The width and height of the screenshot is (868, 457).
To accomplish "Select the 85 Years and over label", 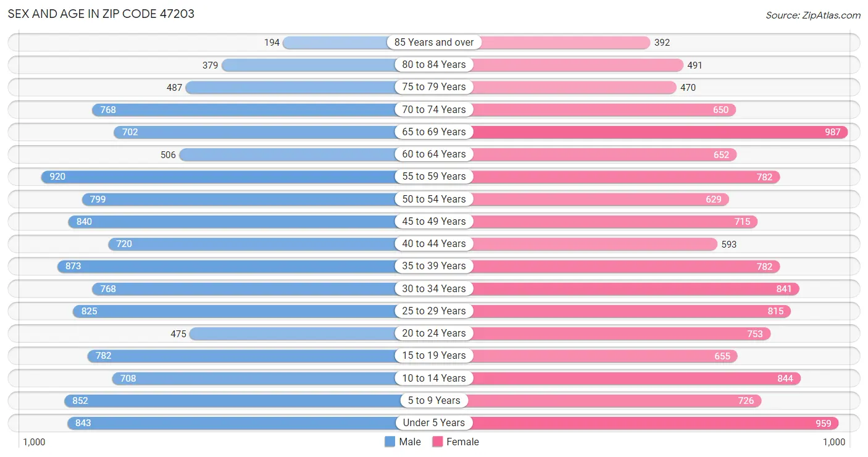I will [434, 42].
